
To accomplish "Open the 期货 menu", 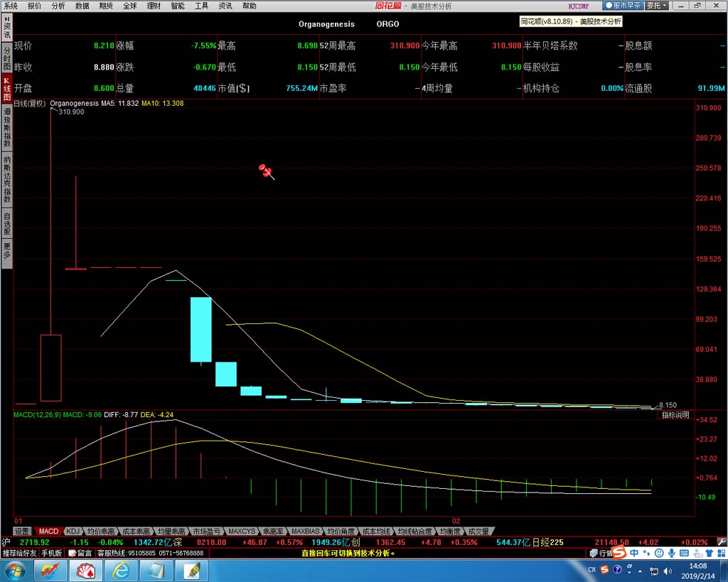I will pos(106,6).
